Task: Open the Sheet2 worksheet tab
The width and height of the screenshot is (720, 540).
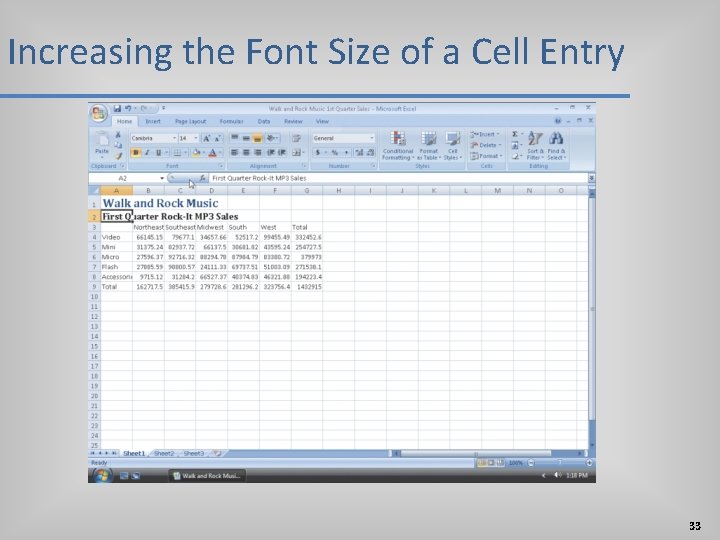Action: pos(164,454)
